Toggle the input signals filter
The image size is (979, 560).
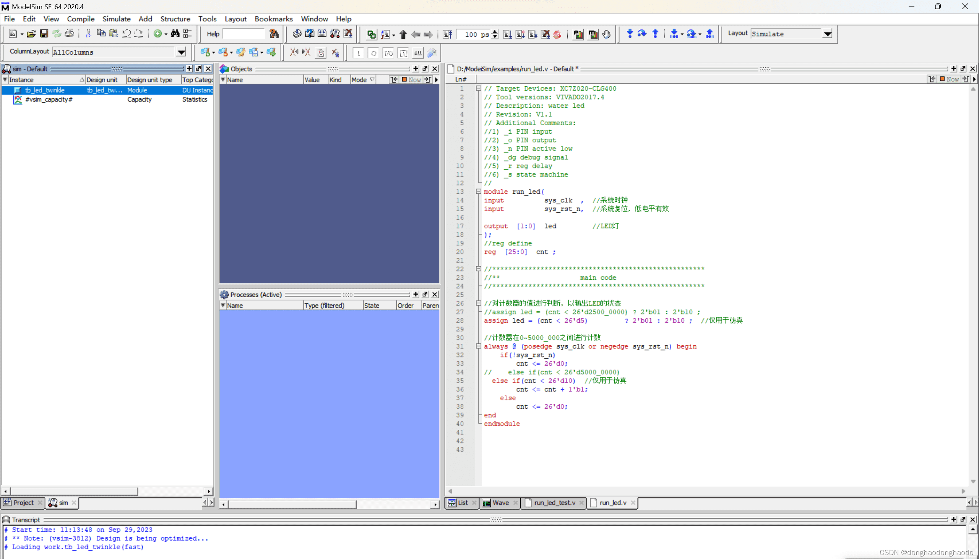(358, 53)
